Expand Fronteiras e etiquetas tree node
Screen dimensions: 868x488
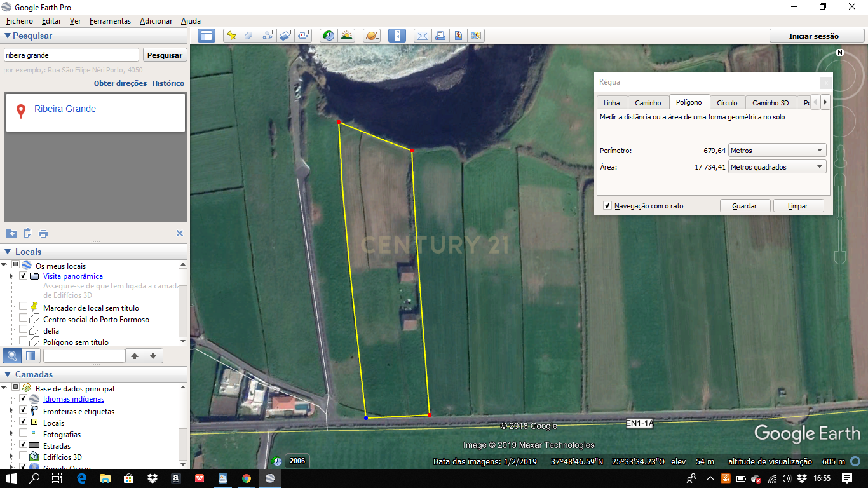coord(11,410)
